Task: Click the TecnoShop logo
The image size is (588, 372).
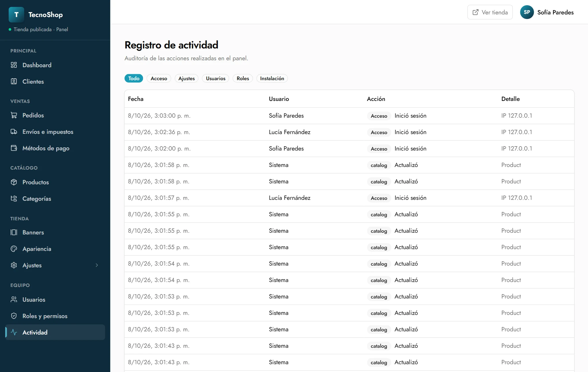Action: pos(16,15)
